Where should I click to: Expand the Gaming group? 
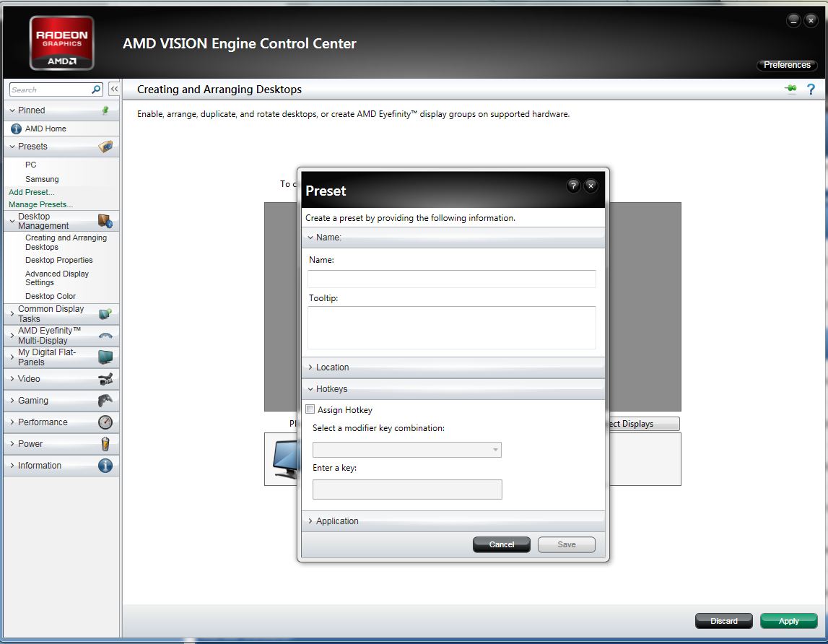pos(12,401)
